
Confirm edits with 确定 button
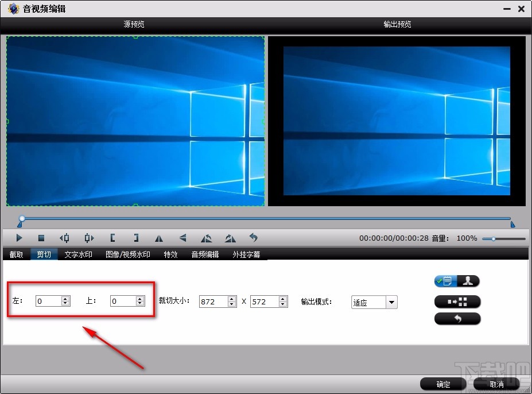(442, 384)
